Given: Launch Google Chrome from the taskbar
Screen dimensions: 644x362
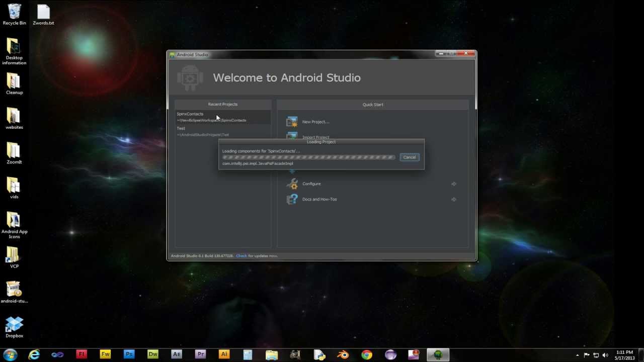Looking at the screenshot, I should [x=367, y=354].
